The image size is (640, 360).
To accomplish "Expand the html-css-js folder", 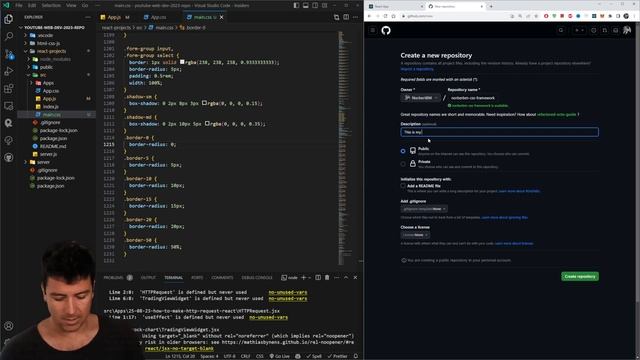I will 48,43.
